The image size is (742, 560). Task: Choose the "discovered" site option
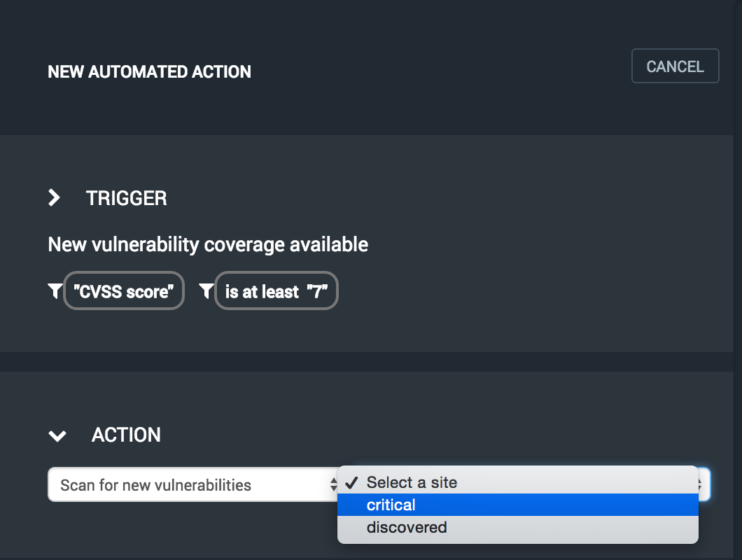pos(407,527)
